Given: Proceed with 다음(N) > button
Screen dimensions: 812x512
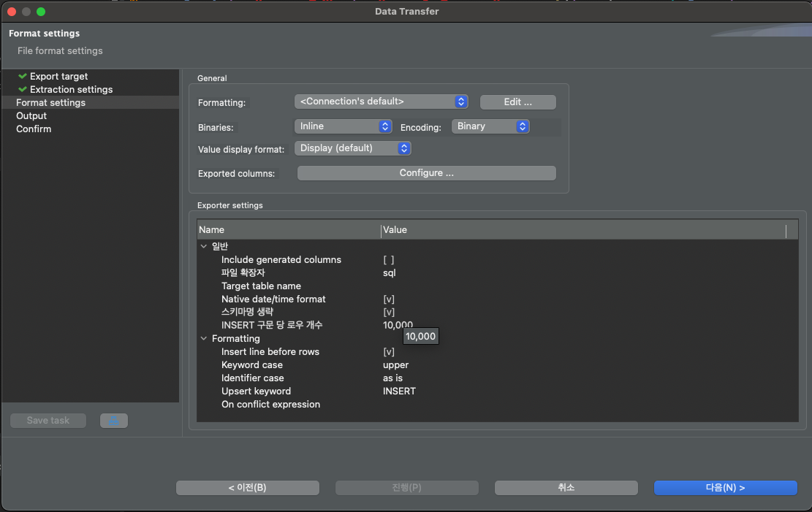Looking at the screenshot, I should pyautogui.click(x=726, y=488).
